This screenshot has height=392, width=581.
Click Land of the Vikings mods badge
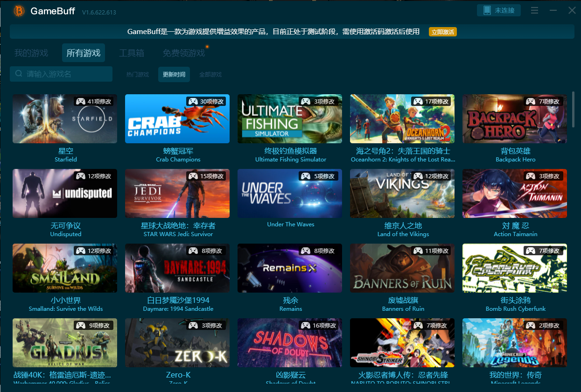coord(431,176)
